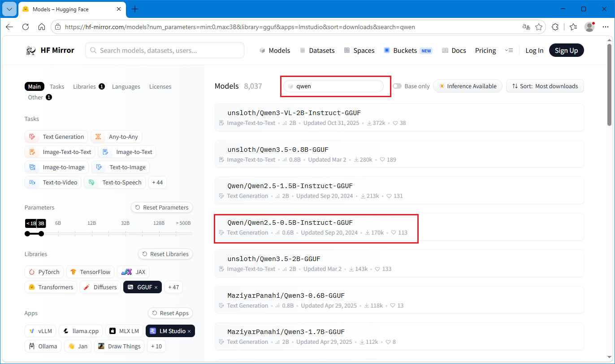Open the Sort: Most downloads dropdown
The height and width of the screenshot is (364, 615).
tap(545, 86)
